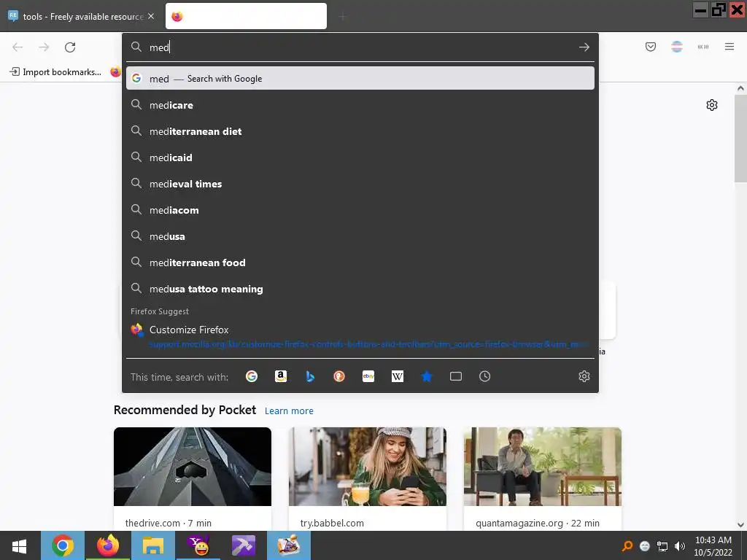This screenshot has height=560, width=747.
Task: Click the 'try.babbel.com' caption
Action: 332,523
